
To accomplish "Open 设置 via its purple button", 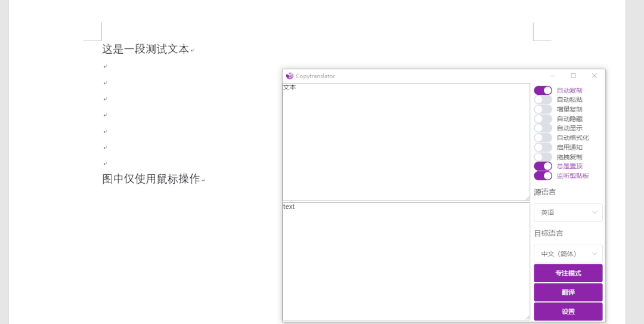I will (568, 311).
